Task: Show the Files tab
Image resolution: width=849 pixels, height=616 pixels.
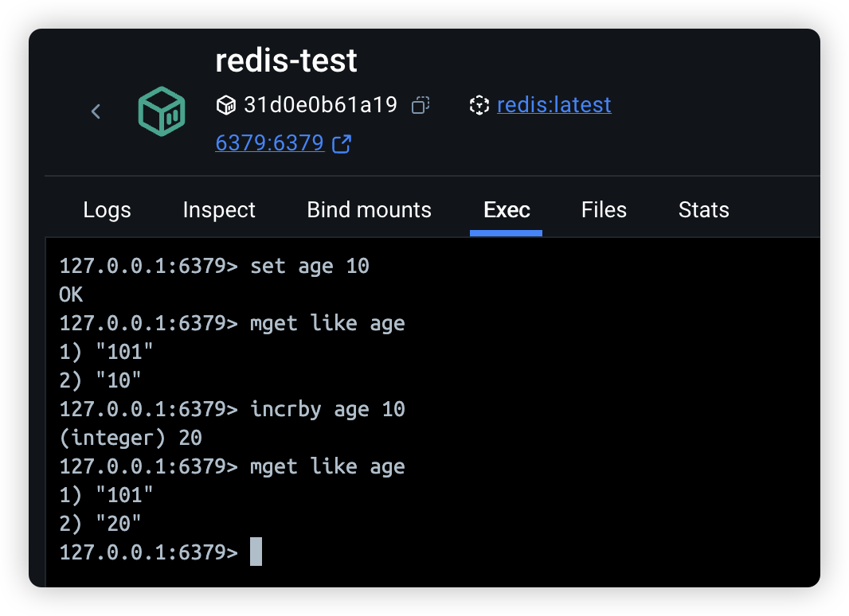Action: [x=604, y=210]
